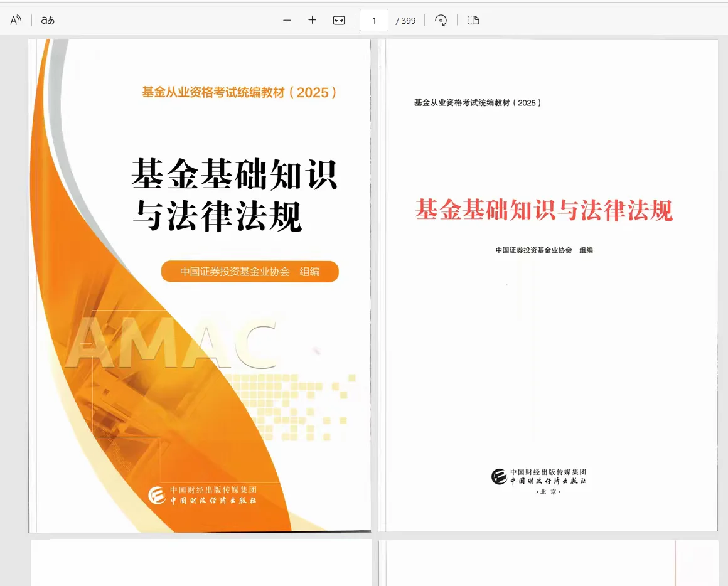728x586 pixels.
Task: Click the orange banner 中国证券投资基金业协会 组编
Action: (250, 272)
